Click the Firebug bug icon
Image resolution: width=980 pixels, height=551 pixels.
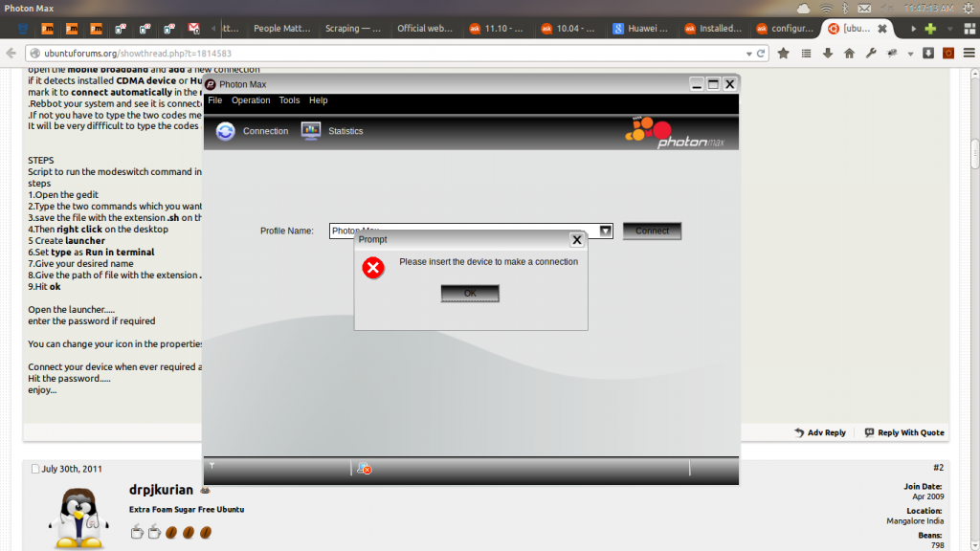click(893, 54)
